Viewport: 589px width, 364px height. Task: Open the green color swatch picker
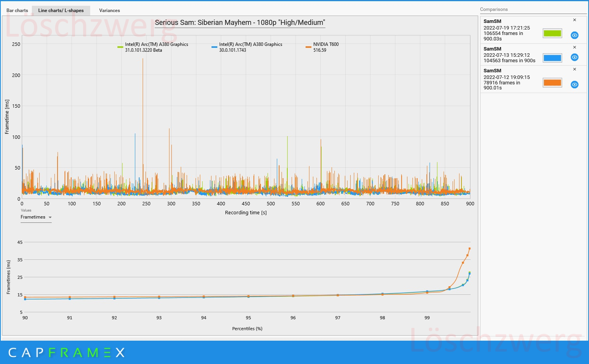552,33
